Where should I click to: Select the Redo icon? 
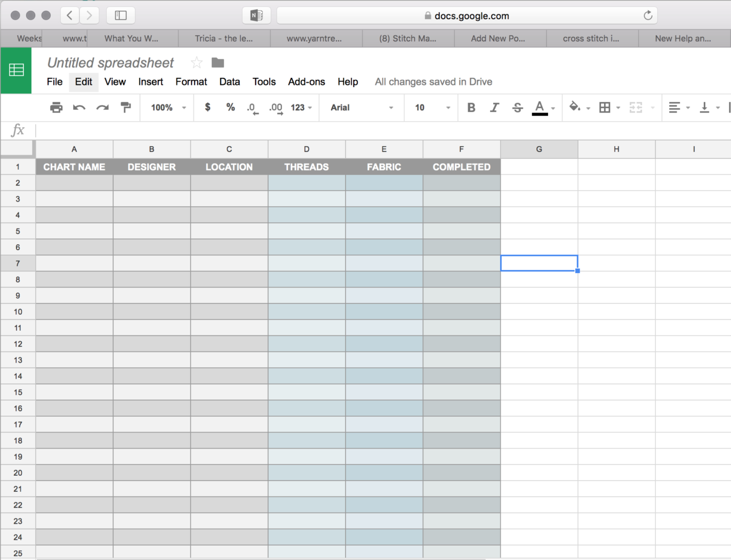pos(102,107)
